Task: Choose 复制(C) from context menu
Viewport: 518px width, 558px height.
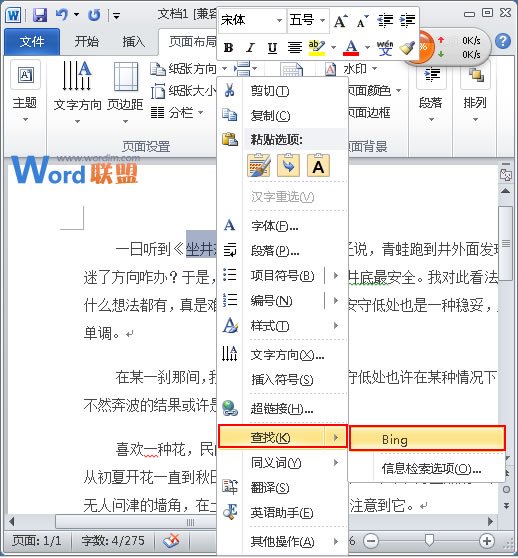Action: 283,116
